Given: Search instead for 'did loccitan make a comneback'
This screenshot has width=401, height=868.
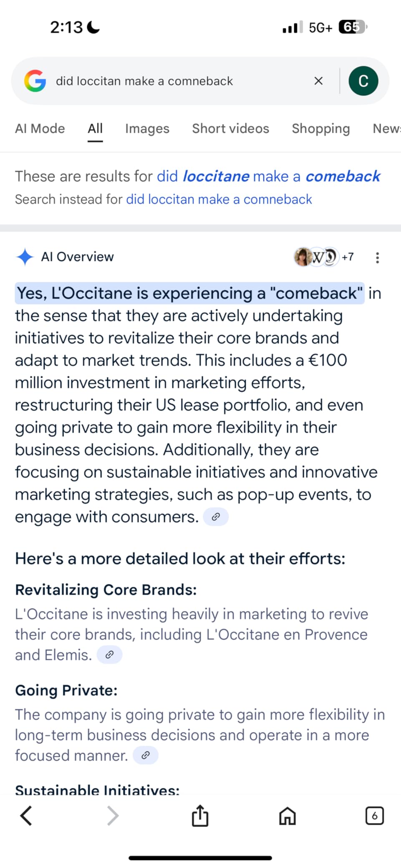Looking at the screenshot, I should click(x=219, y=199).
